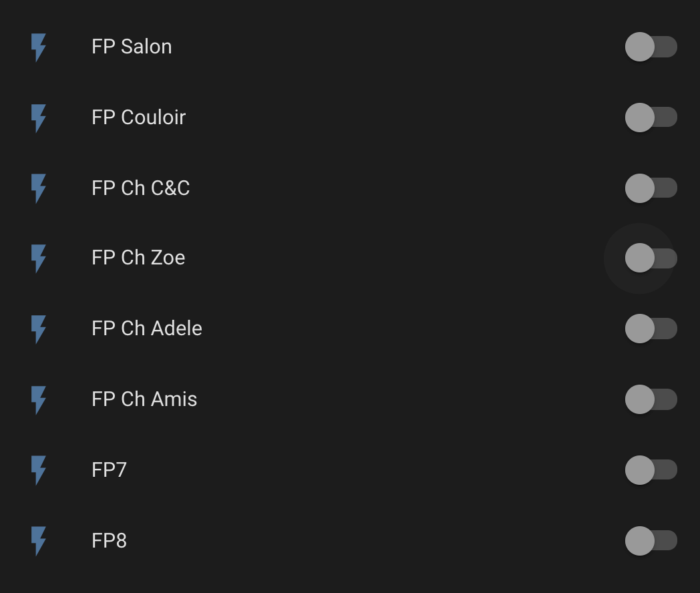Enable the FP8 switch
The image size is (700, 593).
coord(651,541)
